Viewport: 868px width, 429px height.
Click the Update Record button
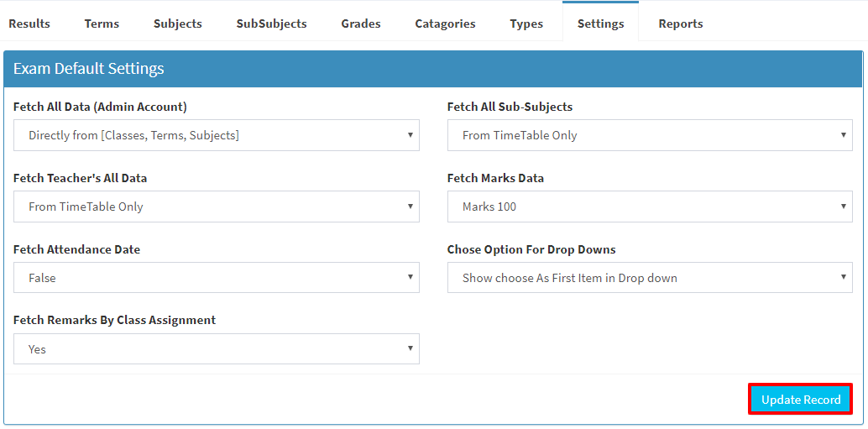[x=801, y=399]
